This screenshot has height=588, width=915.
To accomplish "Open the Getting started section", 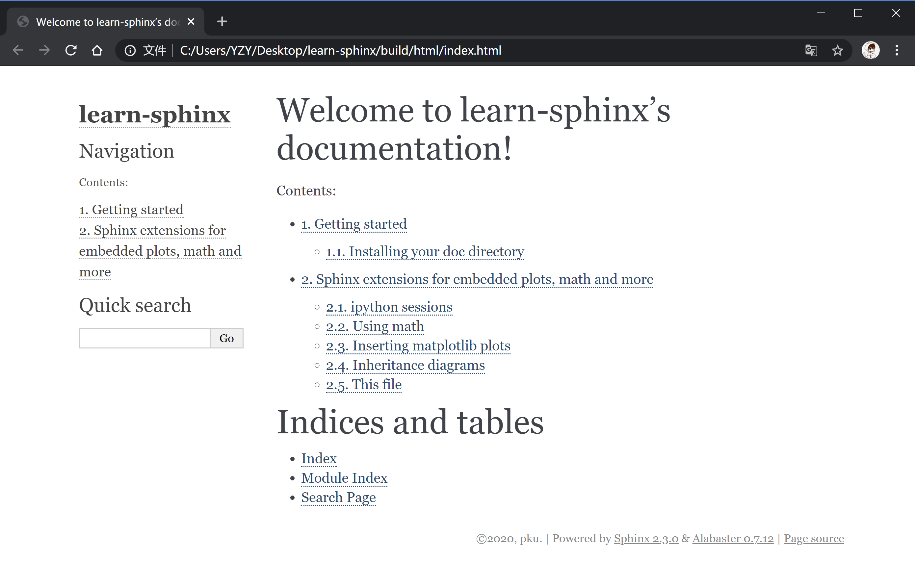I will [353, 224].
